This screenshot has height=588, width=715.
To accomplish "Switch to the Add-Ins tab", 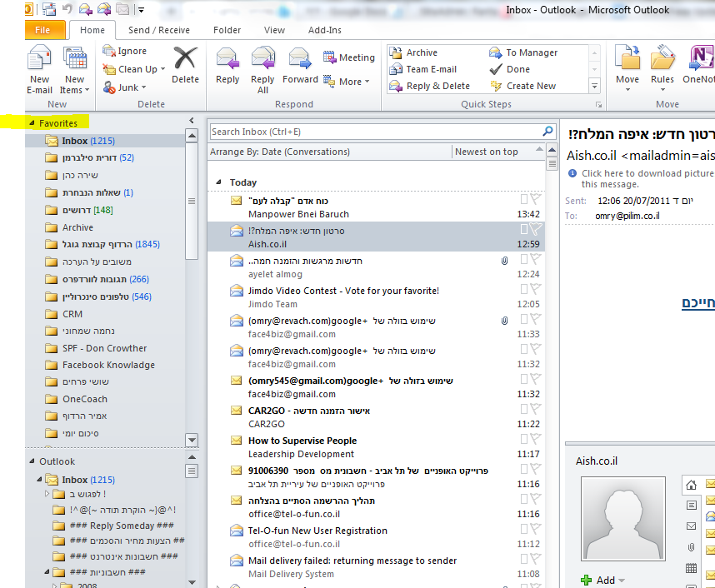I will click(x=325, y=30).
